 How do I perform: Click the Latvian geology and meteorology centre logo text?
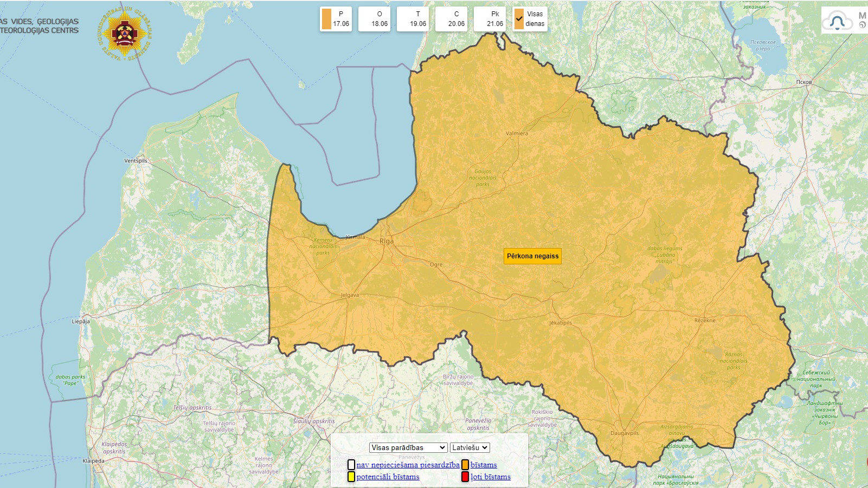coord(39,26)
